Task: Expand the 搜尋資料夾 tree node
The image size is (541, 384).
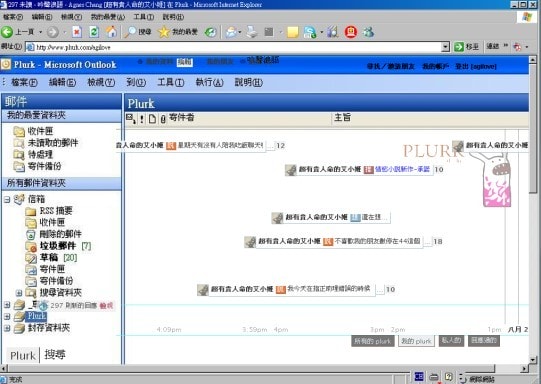Action: click(19, 293)
